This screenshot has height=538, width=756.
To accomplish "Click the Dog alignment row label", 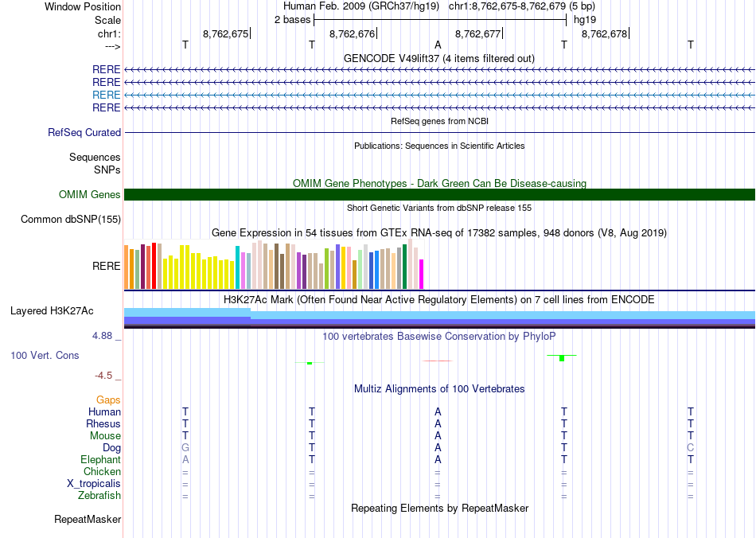I will (111, 448).
